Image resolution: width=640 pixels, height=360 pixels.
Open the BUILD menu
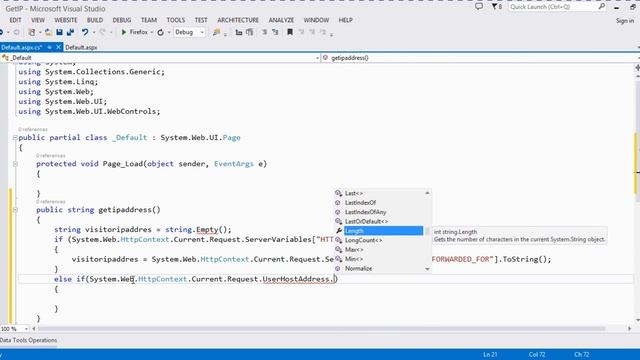(95, 20)
